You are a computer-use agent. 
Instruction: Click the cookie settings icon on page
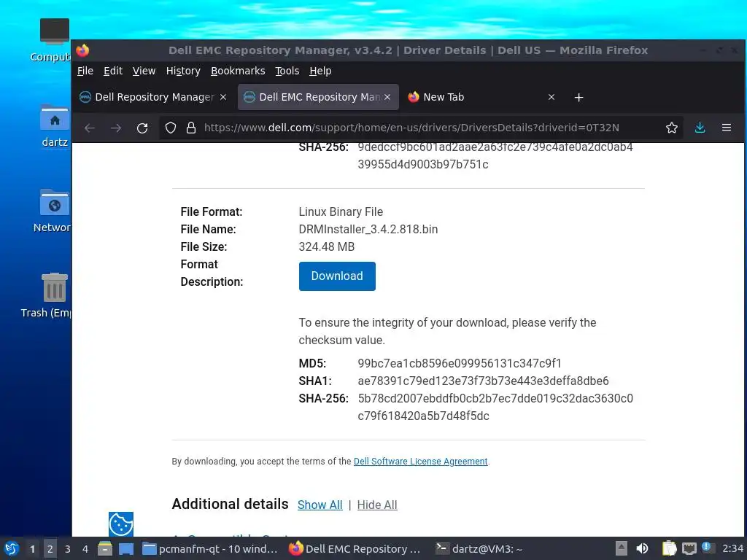coord(121,524)
